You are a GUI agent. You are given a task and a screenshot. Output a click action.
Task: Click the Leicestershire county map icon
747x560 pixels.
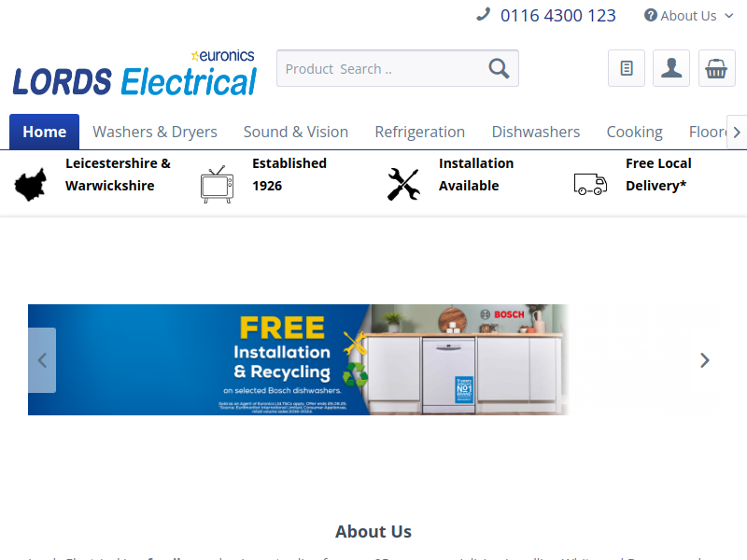pos(31,185)
